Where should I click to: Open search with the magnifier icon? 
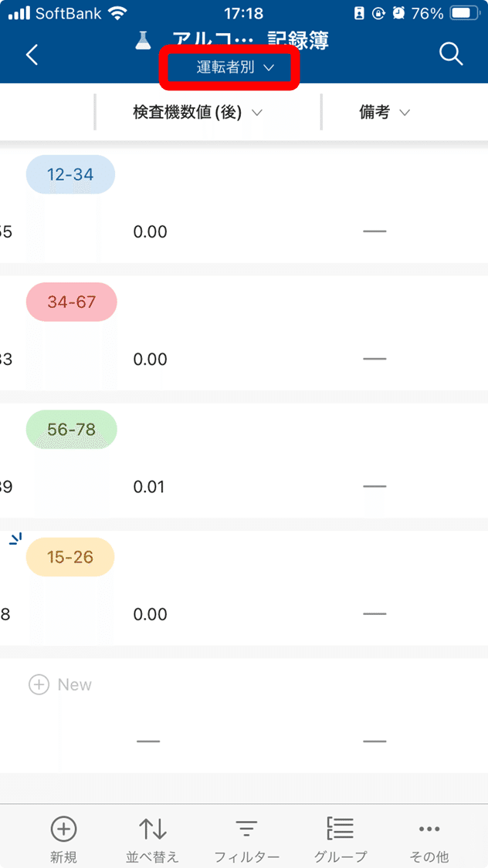click(451, 54)
